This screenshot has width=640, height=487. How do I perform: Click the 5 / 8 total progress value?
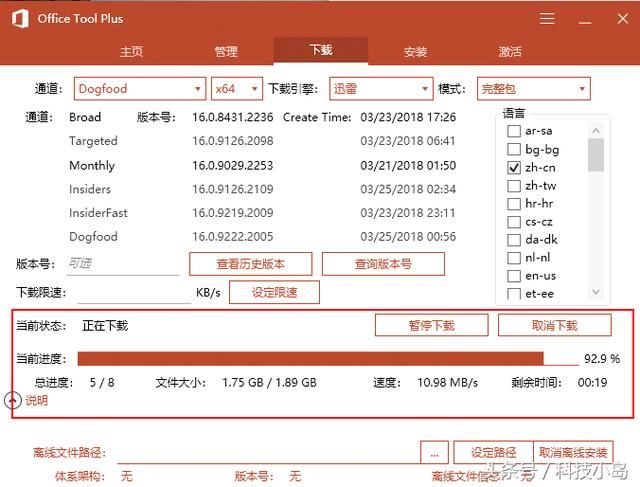pyautogui.click(x=102, y=382)
